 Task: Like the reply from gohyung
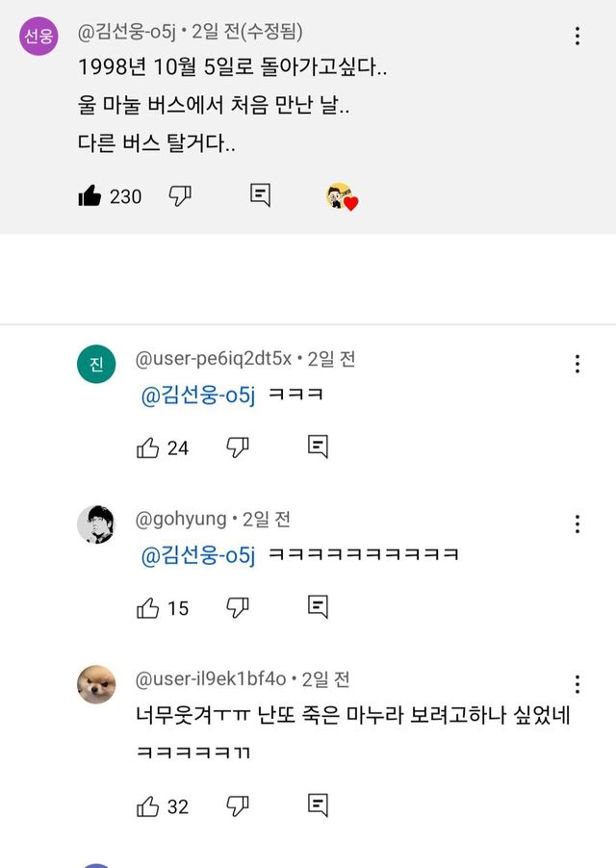[x=148, y=608]
